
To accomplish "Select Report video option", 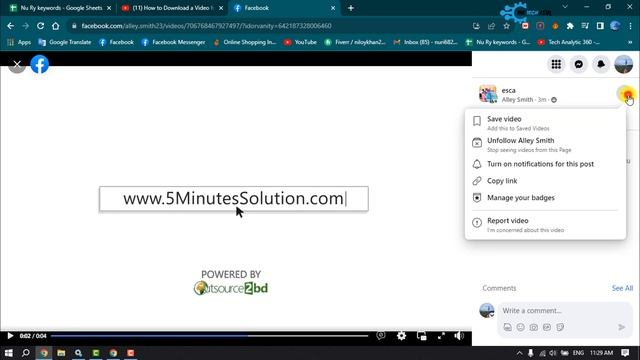I will [545, 224].
